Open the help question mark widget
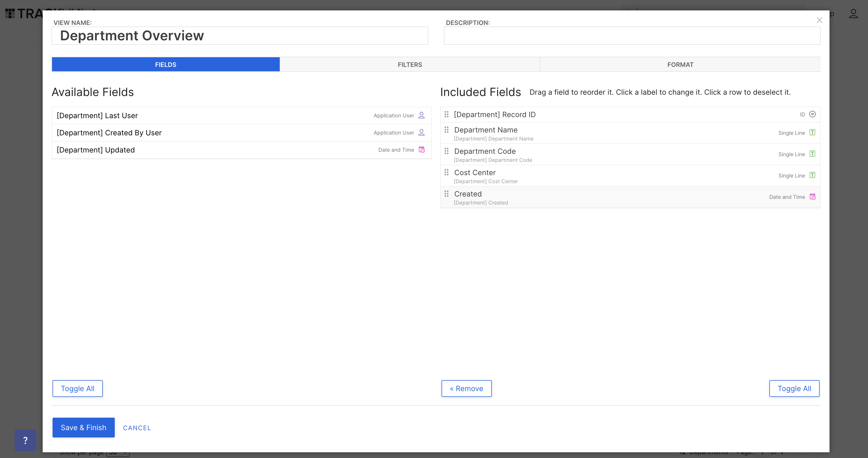Viewport: 868px width, 458px height. (25, 440)
